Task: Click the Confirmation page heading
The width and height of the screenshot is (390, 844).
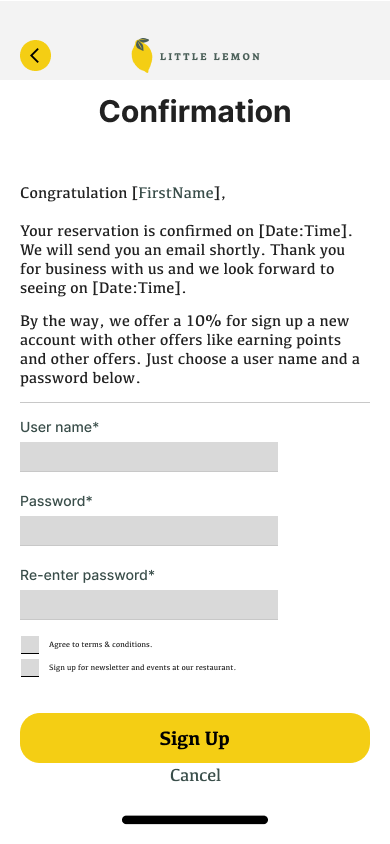Action: pyautogui.click(x=195, y=111)
